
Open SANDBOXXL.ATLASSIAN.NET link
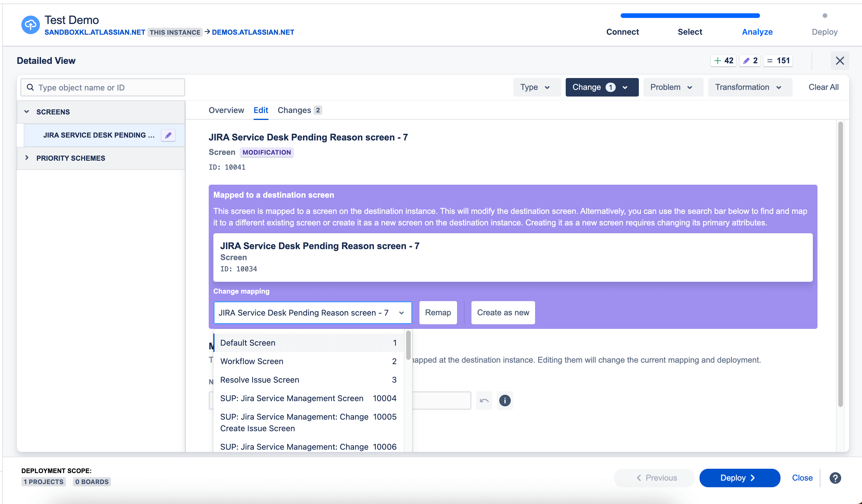pyautogui.click(x=95, y=32)
